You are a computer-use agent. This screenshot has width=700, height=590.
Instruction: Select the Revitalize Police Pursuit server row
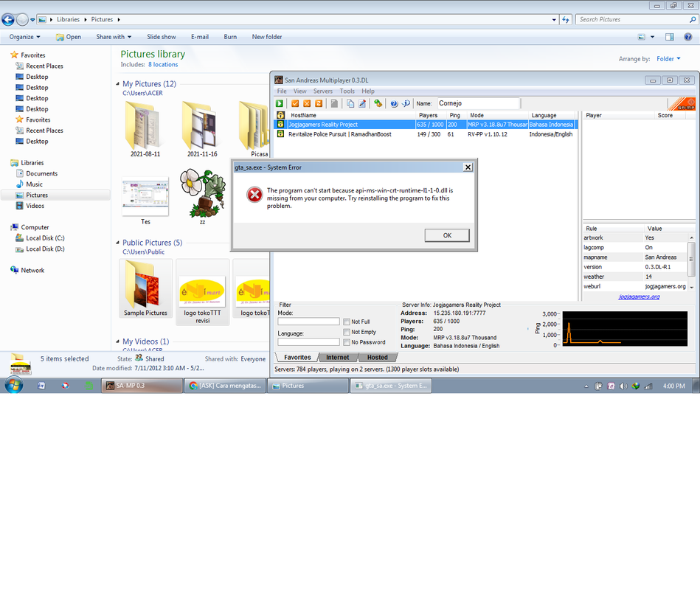[426, 134]
